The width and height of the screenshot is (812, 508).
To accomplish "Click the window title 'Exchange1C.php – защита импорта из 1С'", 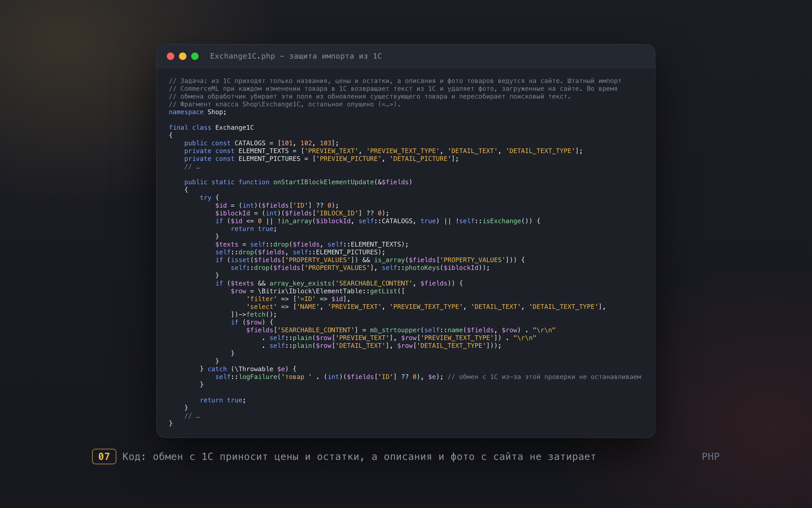I will tap(296, 56).
